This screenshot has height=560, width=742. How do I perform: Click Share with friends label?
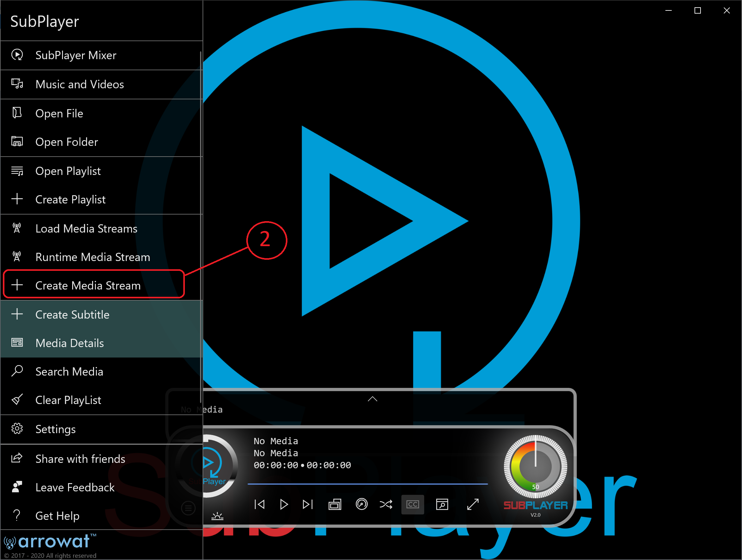pos(80,459)
